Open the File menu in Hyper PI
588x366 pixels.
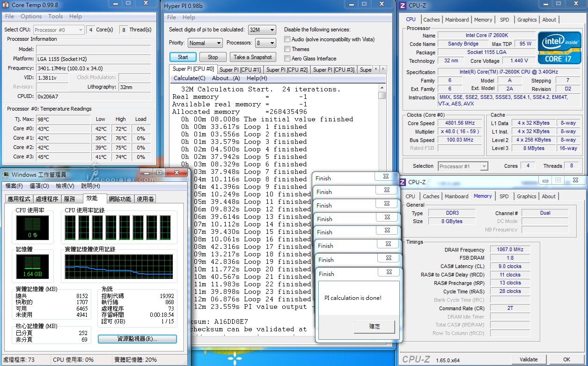click(x=171, y=17)
